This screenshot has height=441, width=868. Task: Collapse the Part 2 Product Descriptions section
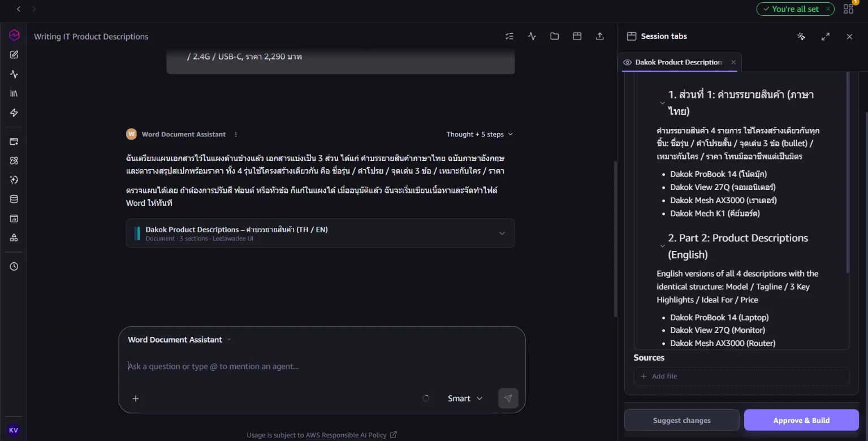pyautogui.click(x=662, y=246)
